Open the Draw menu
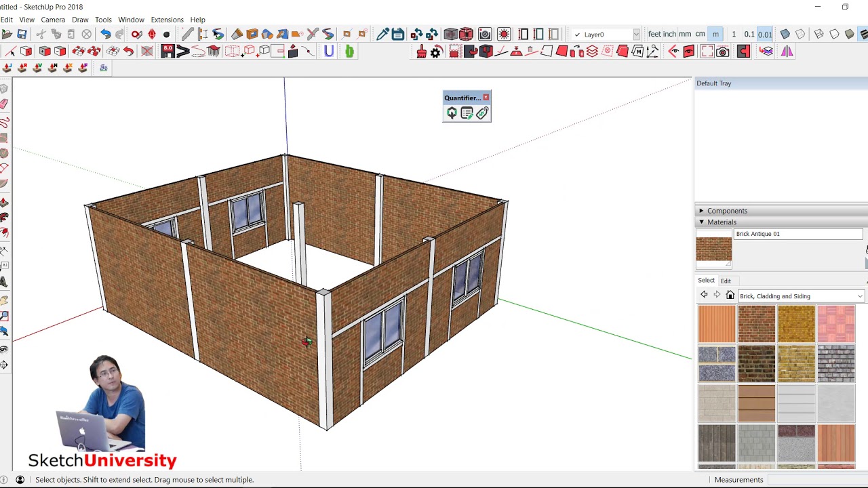868x488 pixels. click(x=80, y=20)
